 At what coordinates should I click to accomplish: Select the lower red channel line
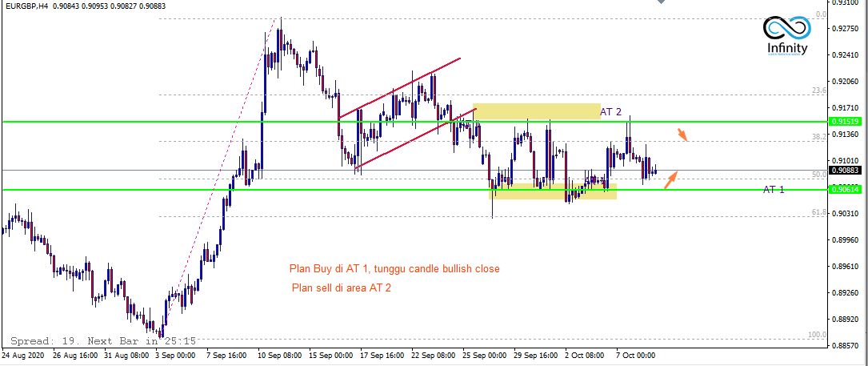pos(415,138)
